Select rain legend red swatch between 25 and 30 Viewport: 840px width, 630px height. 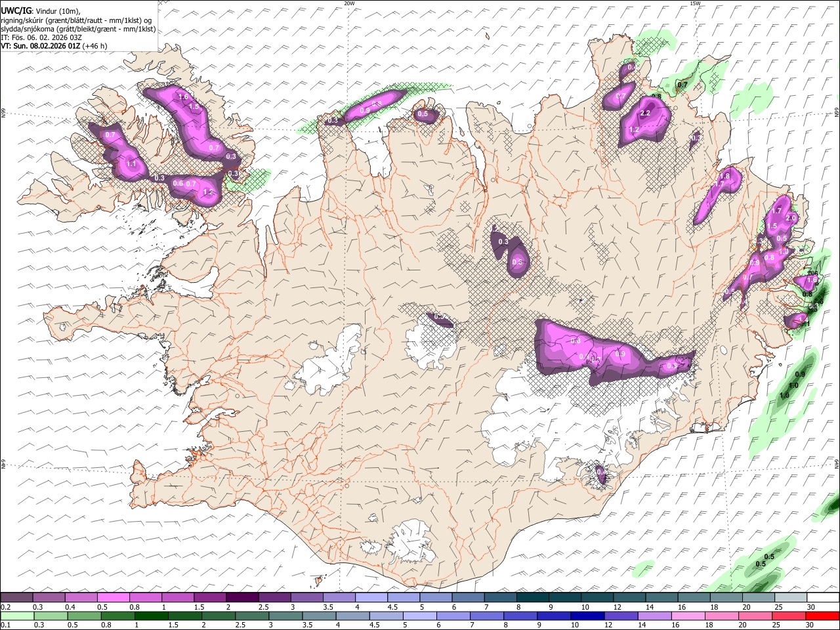click(x=790, y=616)
